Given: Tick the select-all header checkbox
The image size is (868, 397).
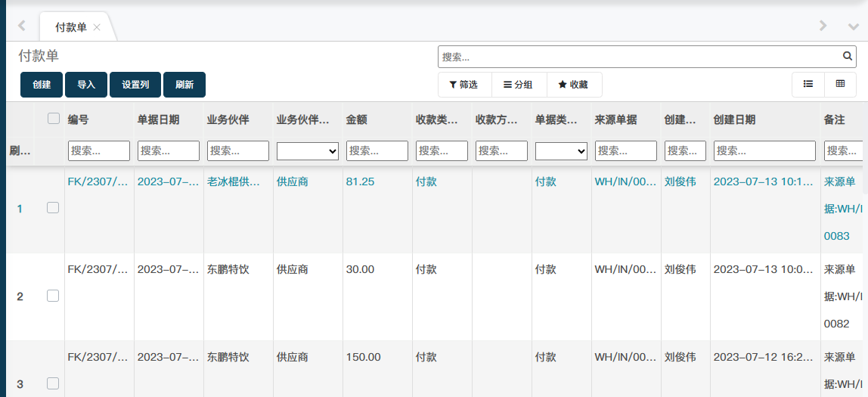Looking at the screenshot, I should click(x=53, y=119).
